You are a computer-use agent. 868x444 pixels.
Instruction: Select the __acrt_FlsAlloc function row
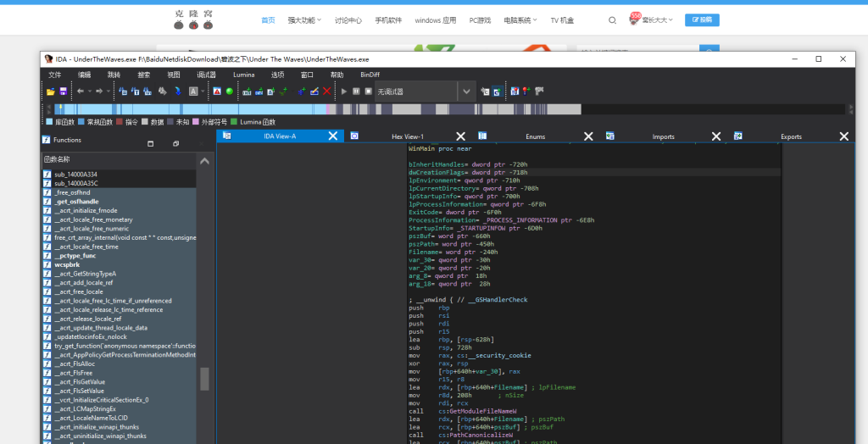point(120,364)
